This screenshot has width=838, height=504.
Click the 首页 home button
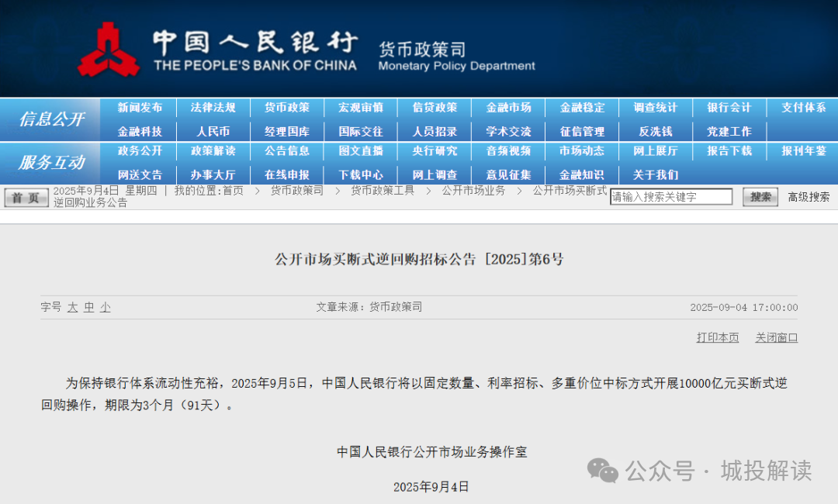click(26, 198)
